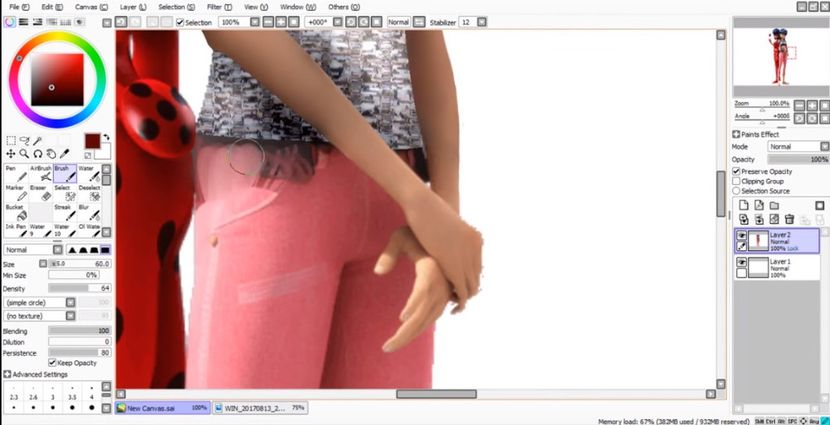Open the Filter menu

(219, 7)
